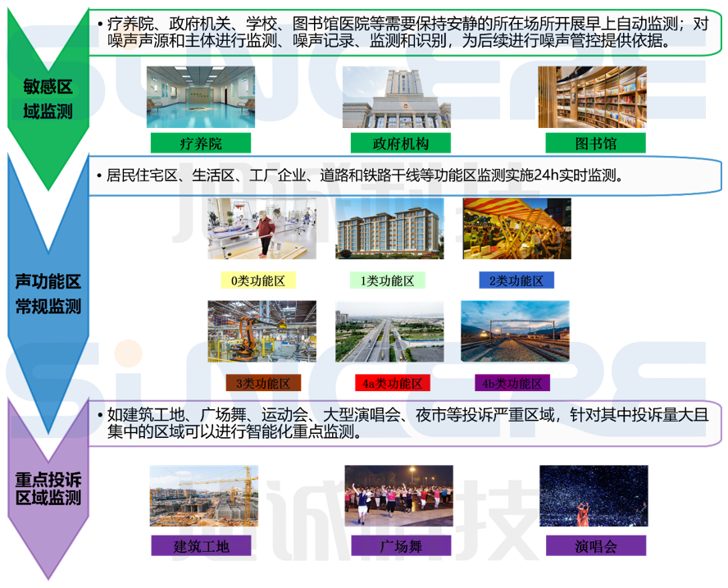
Task: Select the purple 广场舞 label
Action: (398, 546)
